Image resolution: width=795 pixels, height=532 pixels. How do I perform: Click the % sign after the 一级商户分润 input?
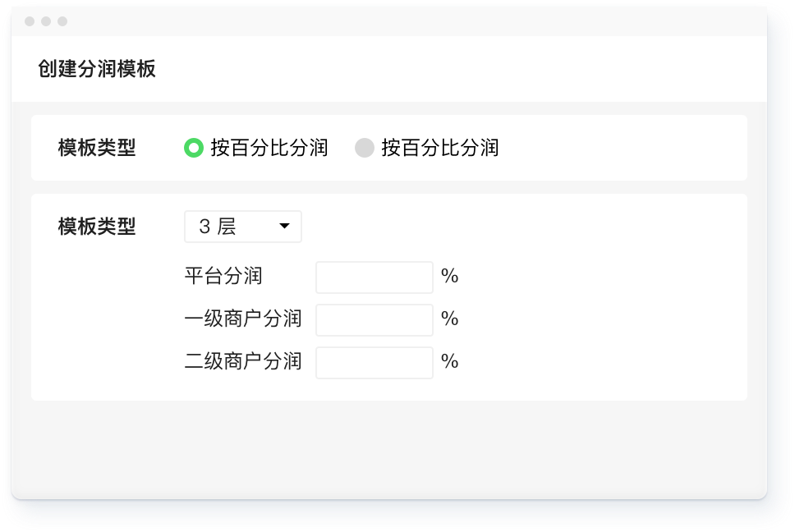[449, 319]
